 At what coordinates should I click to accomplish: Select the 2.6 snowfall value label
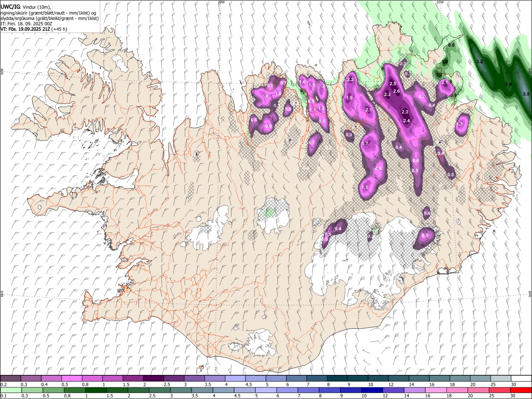[397, 91]
